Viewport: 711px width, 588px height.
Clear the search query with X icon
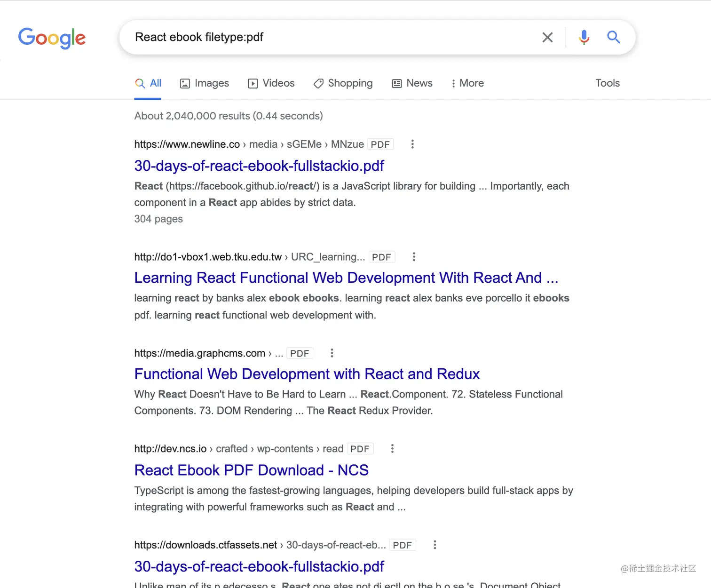[x=547, y=37]
